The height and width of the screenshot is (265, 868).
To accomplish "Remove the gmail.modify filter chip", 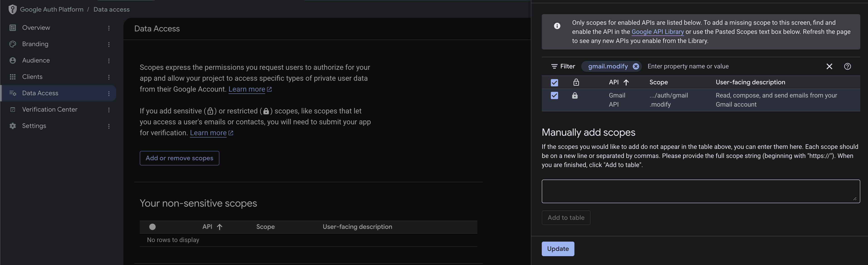I will (635, 67).
